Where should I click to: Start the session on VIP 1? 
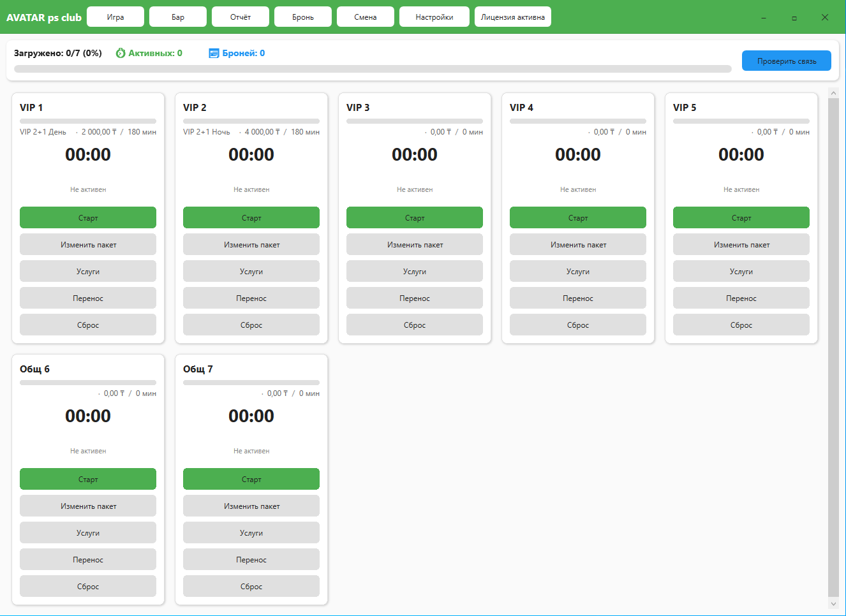[x=88, y=217]
